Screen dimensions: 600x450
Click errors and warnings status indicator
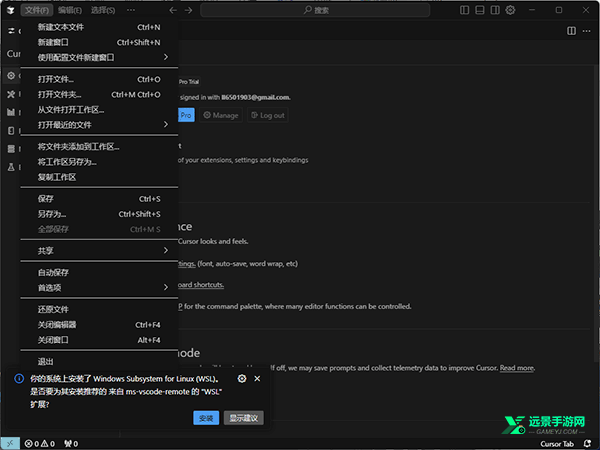click(40, 443)
